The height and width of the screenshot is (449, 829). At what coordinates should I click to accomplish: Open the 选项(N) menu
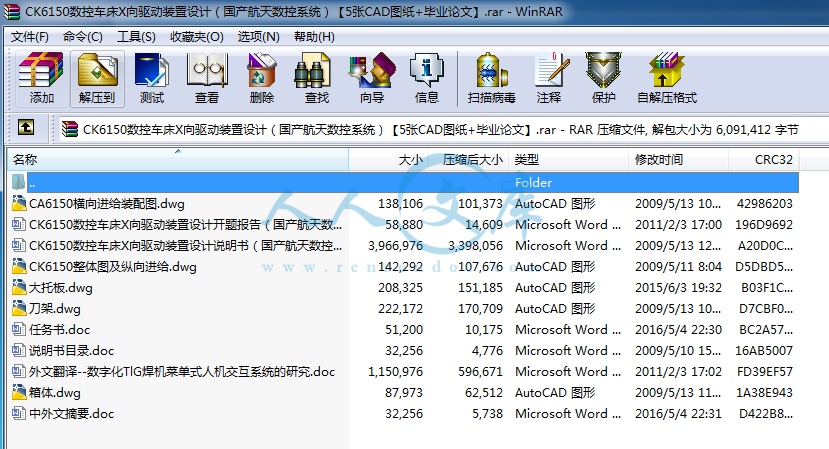(259, 36)
